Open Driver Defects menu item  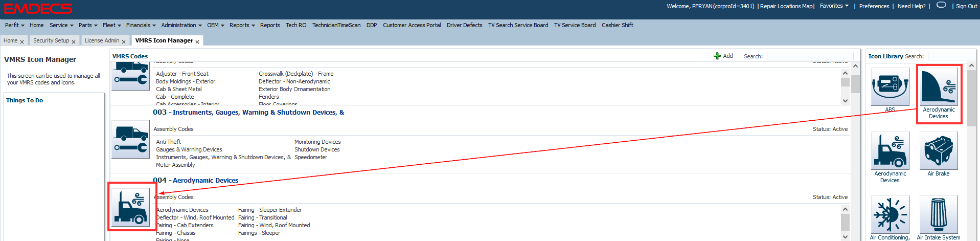pyautogui.click(x=465, y=25)
